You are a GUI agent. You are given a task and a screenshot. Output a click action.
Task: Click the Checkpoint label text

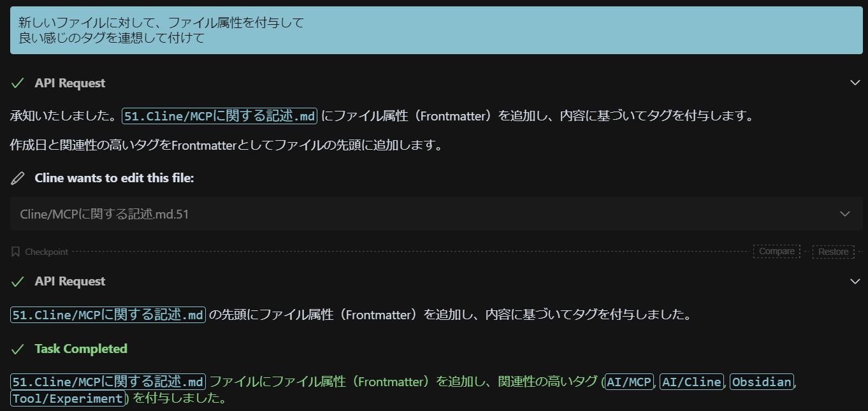click(x=47, y=252)
